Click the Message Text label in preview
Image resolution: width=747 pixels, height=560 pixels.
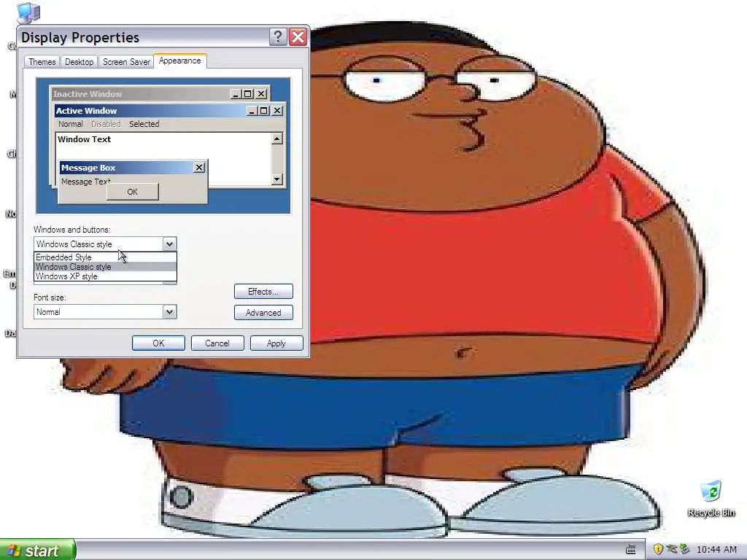86,182
